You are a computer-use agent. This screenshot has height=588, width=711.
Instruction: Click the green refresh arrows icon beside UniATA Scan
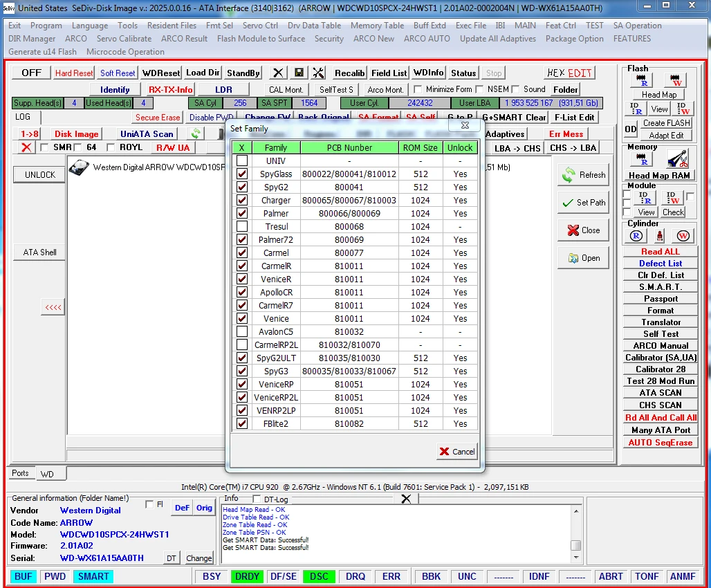(x=196, y=134)
